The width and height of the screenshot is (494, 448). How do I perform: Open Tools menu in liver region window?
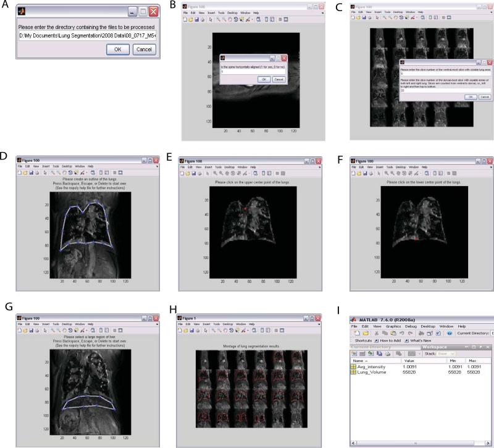tap(56, 324)
